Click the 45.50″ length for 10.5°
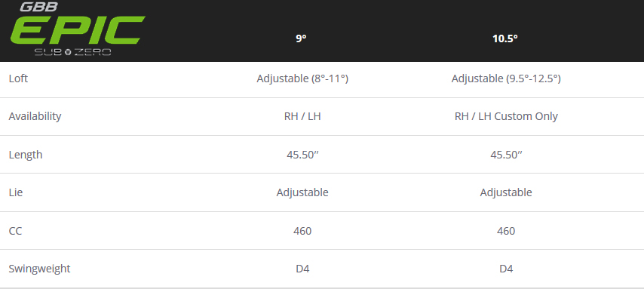Screen dimensions: 644x289 (x=506, y=155)
